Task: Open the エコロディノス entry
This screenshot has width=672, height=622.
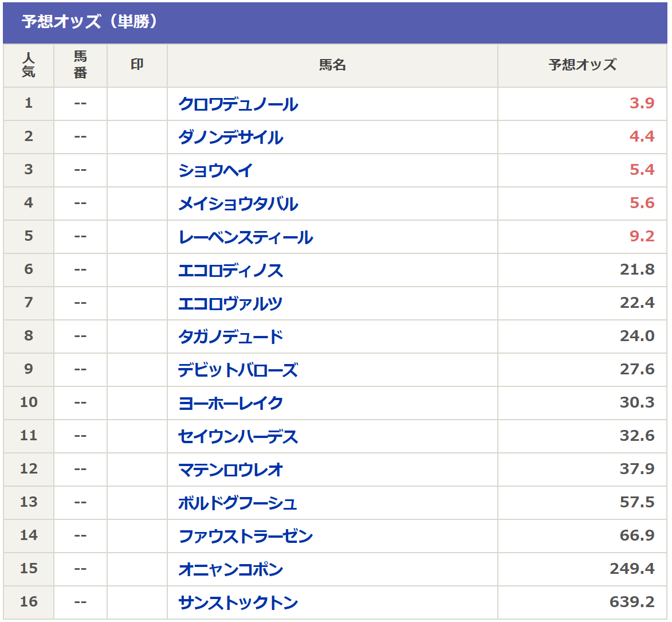Action: (x=230, y=270)
